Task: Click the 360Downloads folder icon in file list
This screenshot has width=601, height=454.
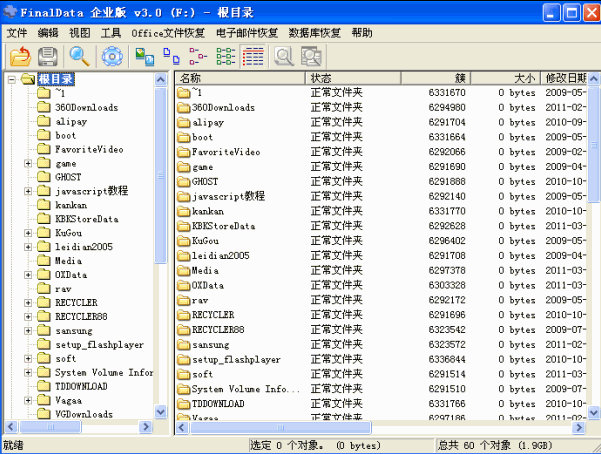Action: (184, 108)
